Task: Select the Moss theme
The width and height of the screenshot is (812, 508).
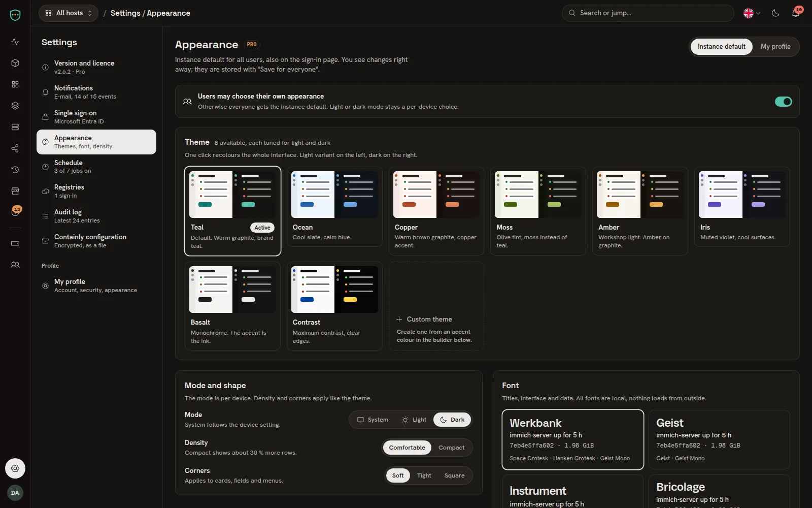Action: click(538, 211)
